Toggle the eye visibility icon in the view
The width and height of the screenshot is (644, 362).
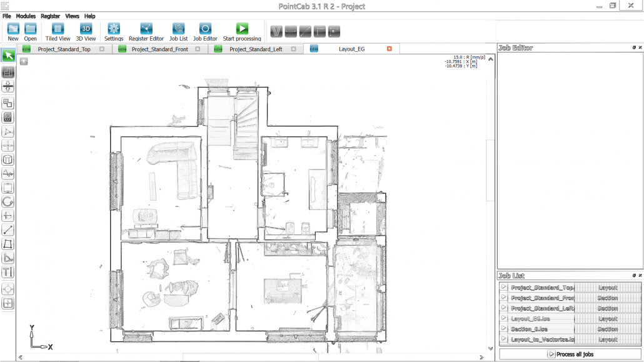(x=24, y=61)
